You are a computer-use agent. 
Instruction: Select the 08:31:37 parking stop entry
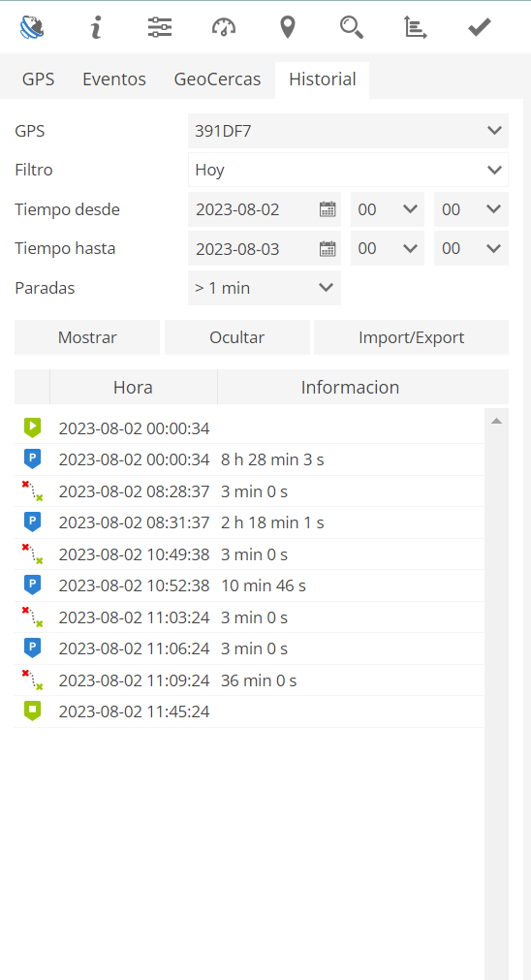[x=249, y=522]
